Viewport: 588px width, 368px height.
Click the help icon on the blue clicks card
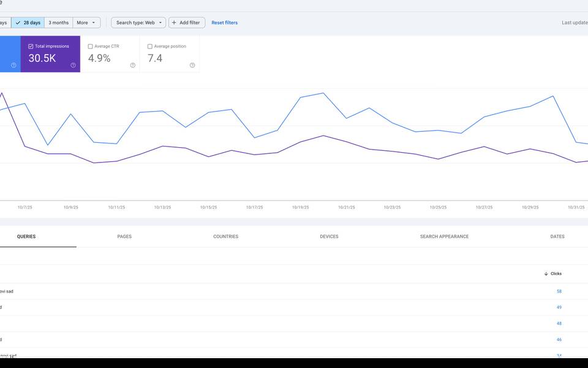click(x=13, y=65)
